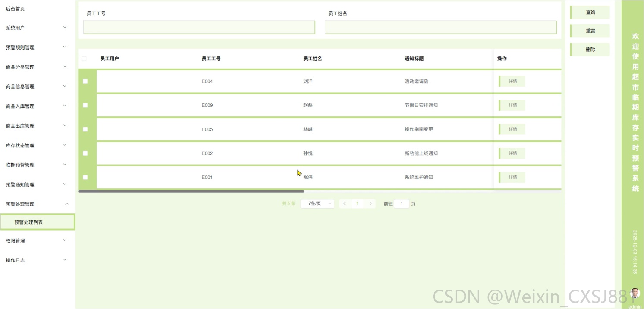644x309 pixels.
Task: Expand the 预警通知管理 menu chevron
Action: (65, 184)
